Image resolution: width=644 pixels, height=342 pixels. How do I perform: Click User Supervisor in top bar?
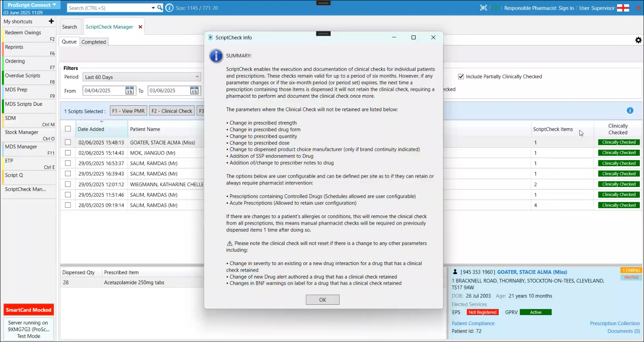coord(597,8)
